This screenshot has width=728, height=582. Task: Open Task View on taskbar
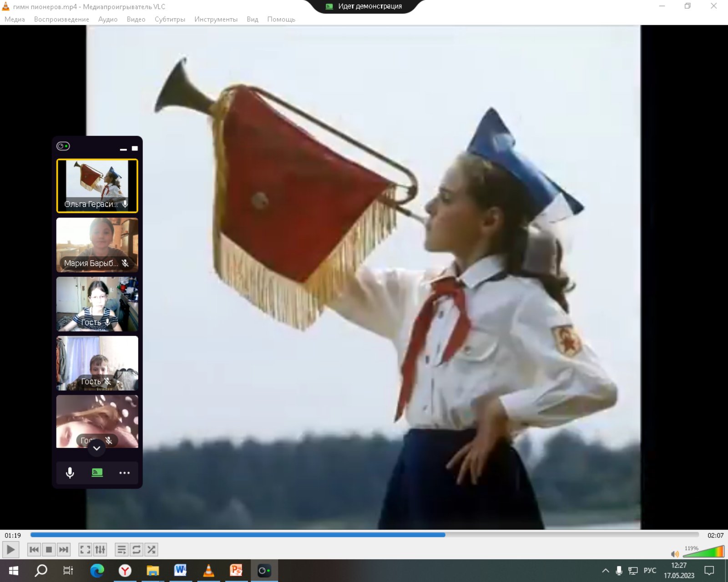(68, 571)
